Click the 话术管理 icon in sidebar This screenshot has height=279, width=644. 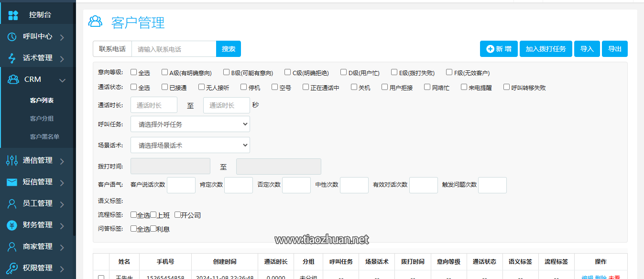pyautogui.click(x=12, y=58)
